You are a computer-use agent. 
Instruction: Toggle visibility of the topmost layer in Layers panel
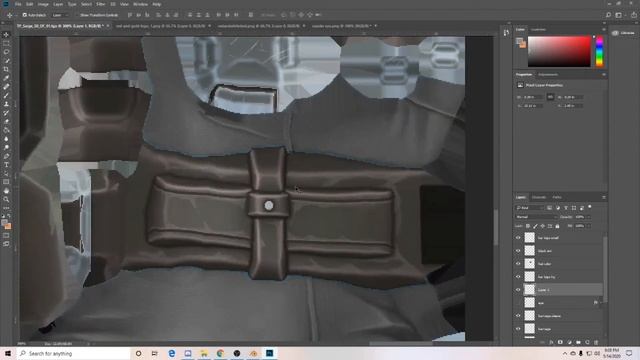[x=518, y=238]
